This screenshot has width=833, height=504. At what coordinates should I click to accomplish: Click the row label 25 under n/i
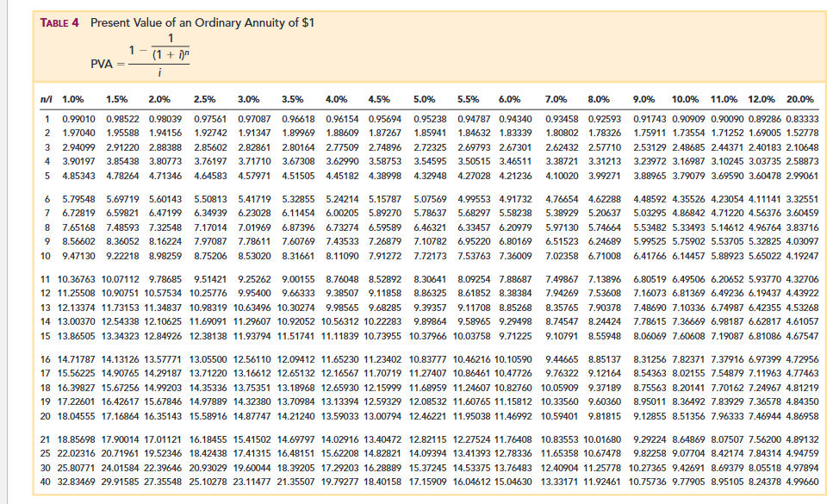click(x=46, y=453)
